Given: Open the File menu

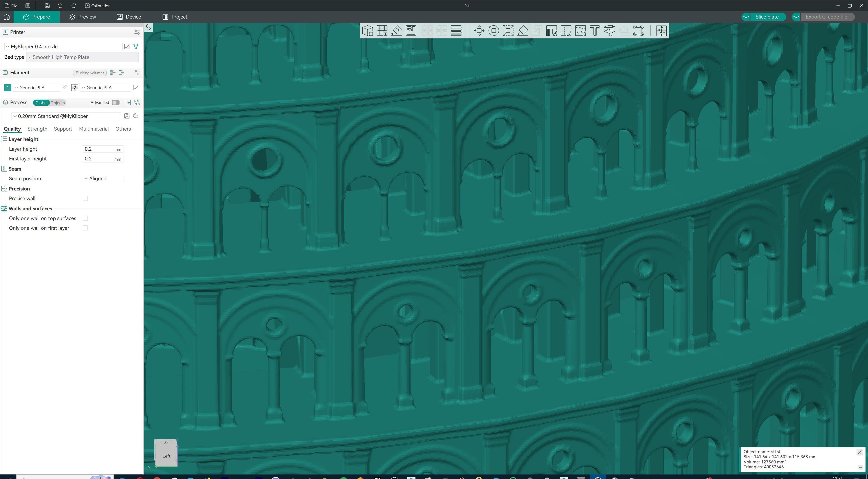Looking at the screenshot, I should click(x=11, y=6).
